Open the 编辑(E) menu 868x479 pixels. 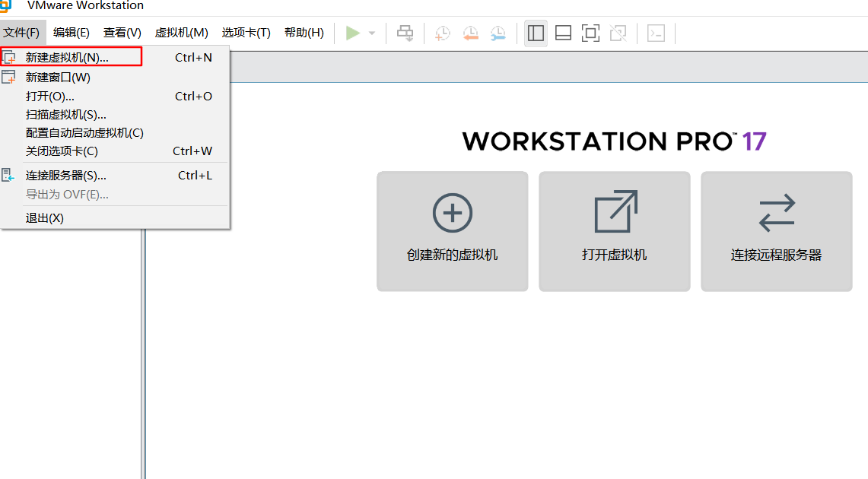72,33
